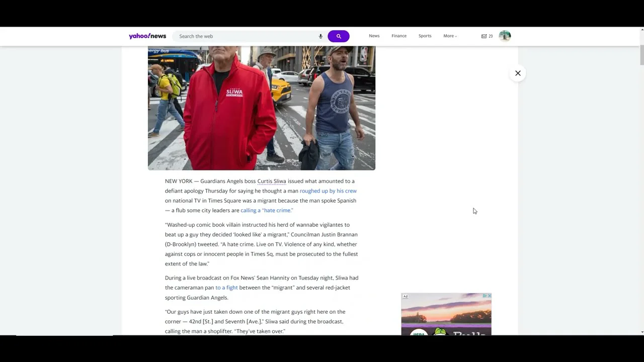Go to the News section
This screenshot has width=644, height=362.
(374, 36)
